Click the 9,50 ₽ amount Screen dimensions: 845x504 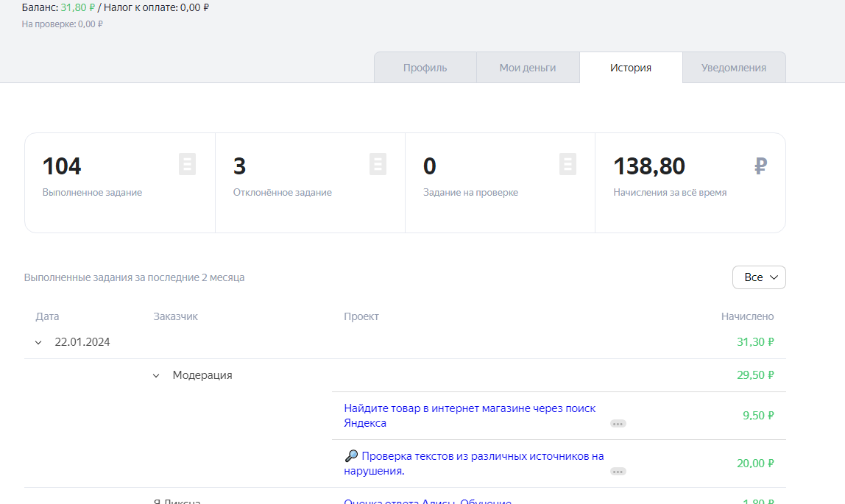coord(758,416)
